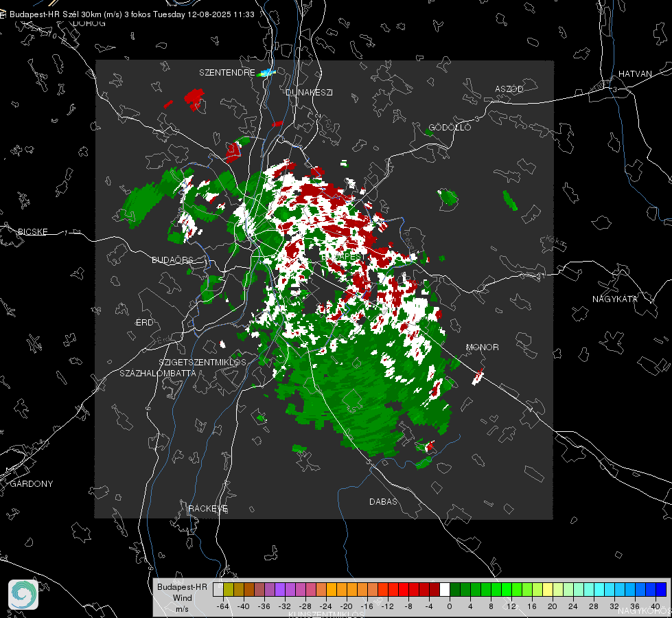
Task: Click the MONOR town label
Action: click(x=482, y=347)
